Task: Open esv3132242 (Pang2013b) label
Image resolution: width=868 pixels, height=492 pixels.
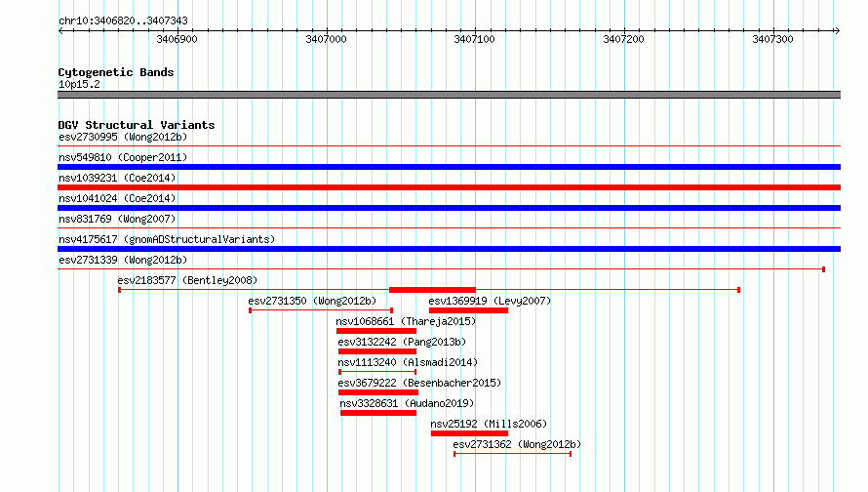Action: click(402, 342)
